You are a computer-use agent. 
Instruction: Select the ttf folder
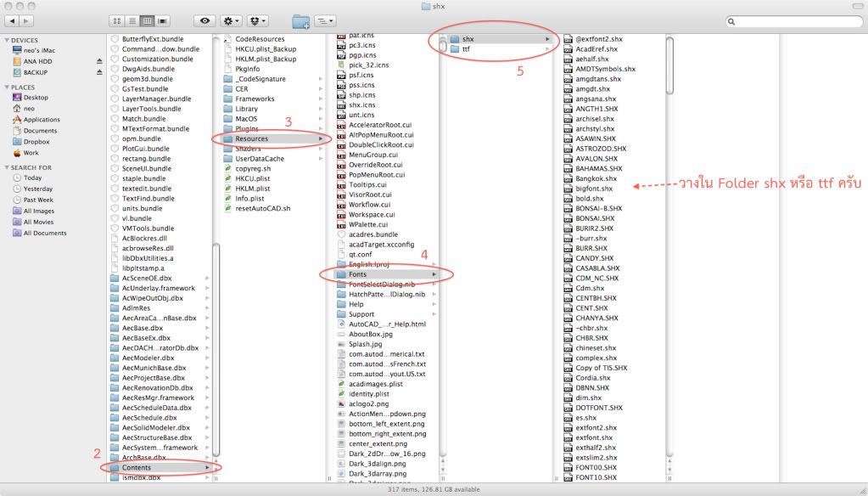(499, 49)
